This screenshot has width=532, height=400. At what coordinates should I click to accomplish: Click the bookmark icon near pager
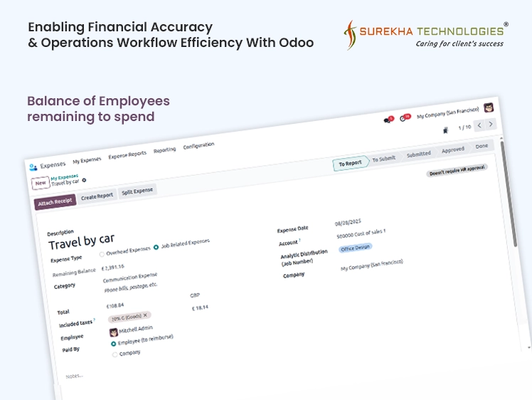point(445,130)
